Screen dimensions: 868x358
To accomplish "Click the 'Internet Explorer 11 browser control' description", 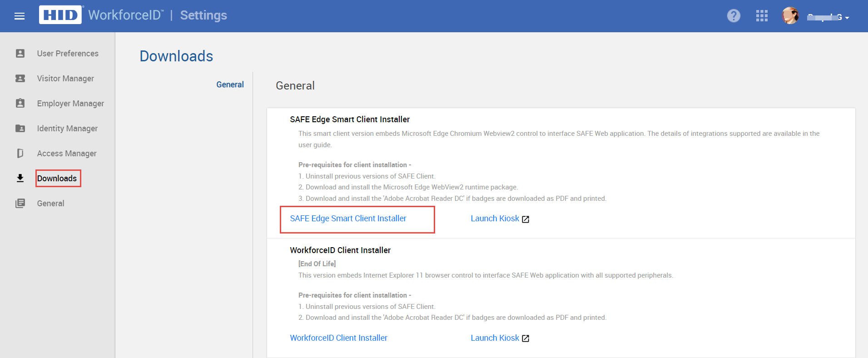I will point(486,275).
